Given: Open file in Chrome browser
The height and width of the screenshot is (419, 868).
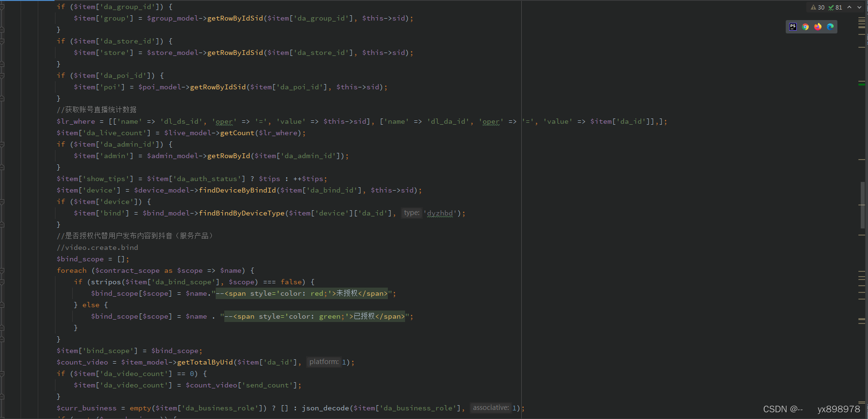Looking at the screenshot, I should pos(805,27).
